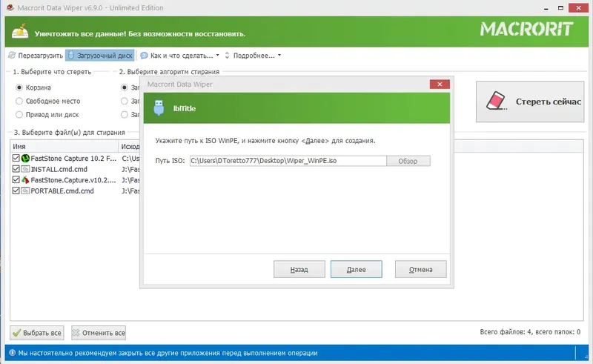Select the third algorithm radio button
The image size is (593, 364).
[x=124, y=114]
